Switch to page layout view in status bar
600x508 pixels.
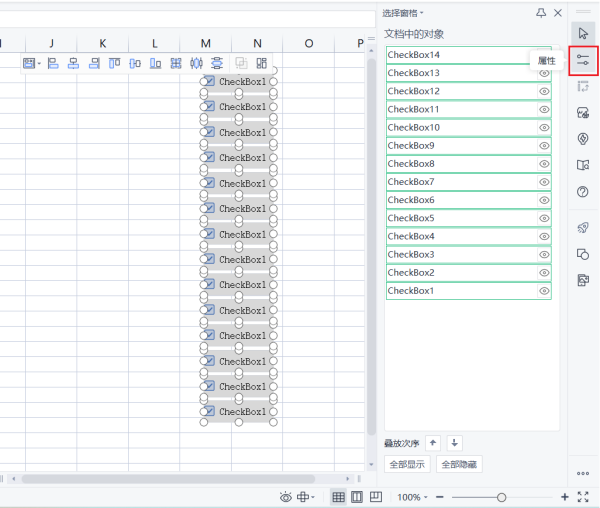357,497
